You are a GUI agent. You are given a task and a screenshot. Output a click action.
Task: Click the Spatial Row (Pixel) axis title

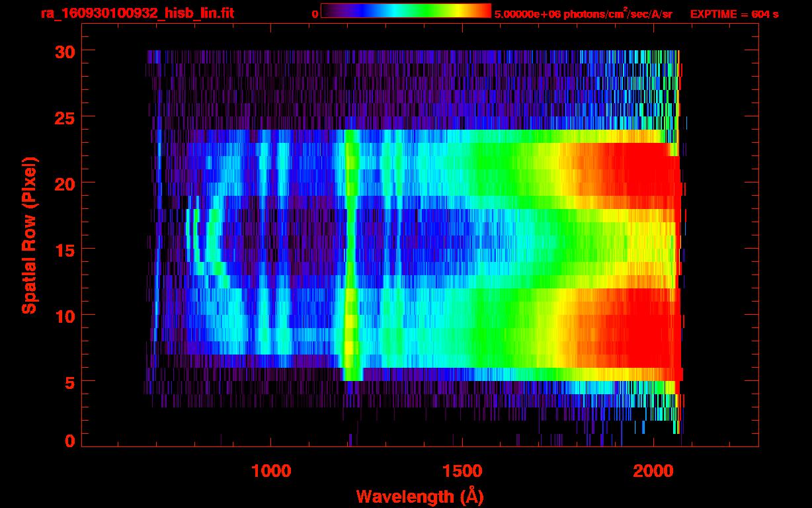coord(29,236)
